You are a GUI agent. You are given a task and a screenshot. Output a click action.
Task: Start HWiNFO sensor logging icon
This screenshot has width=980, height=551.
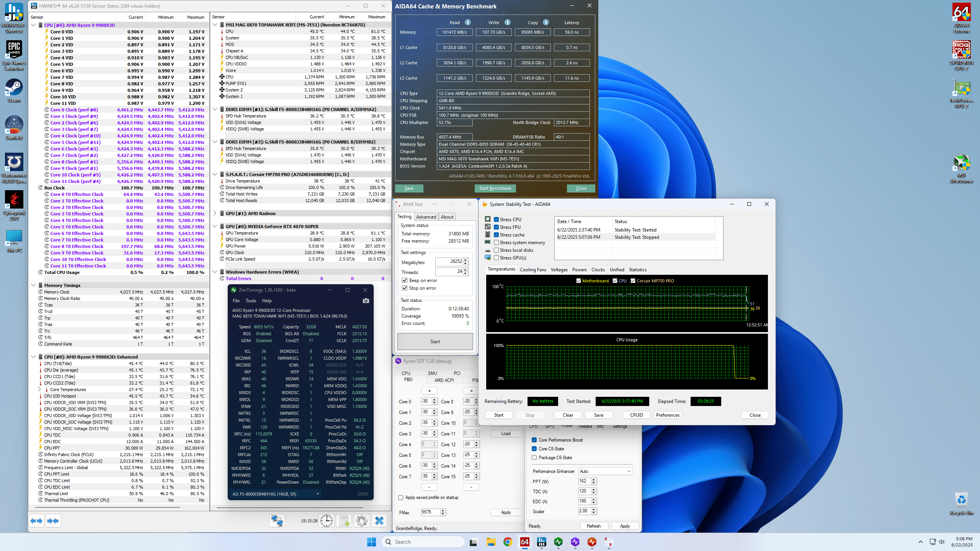[344, 521]
